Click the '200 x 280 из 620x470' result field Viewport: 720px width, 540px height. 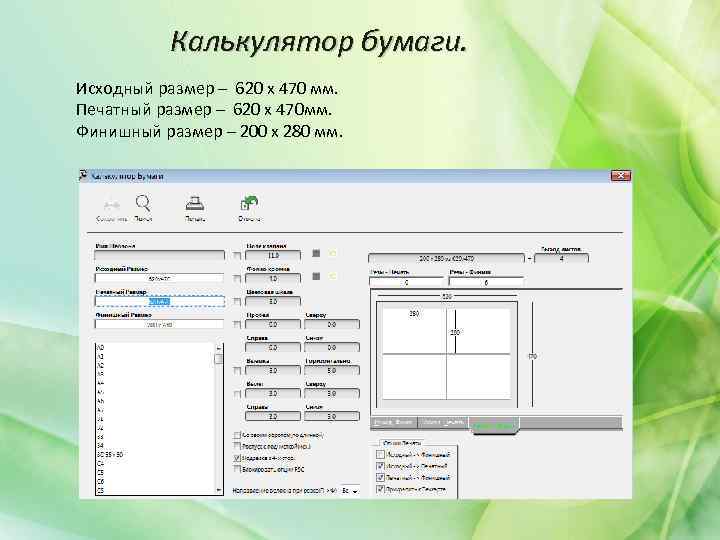[x=446, y=259]
